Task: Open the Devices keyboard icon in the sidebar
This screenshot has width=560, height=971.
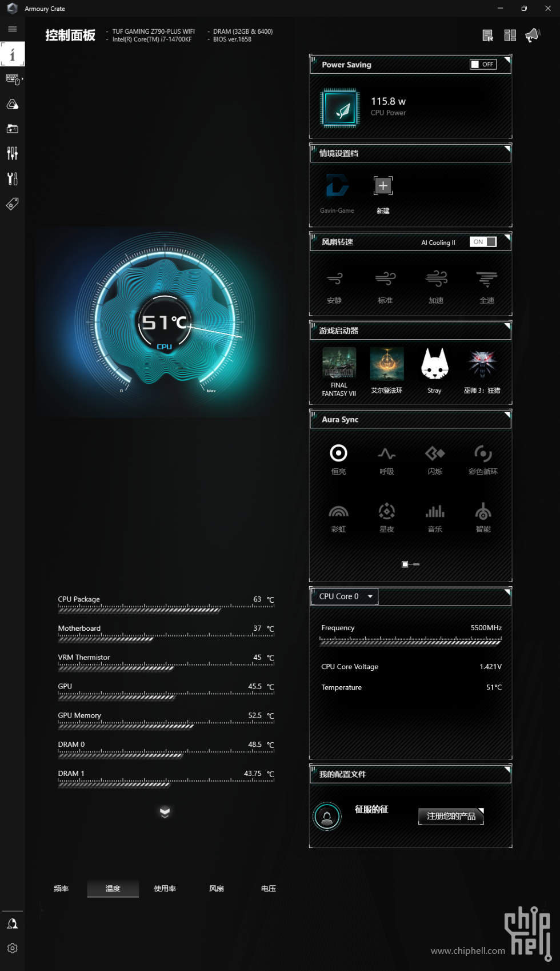Action: [13, 79]
